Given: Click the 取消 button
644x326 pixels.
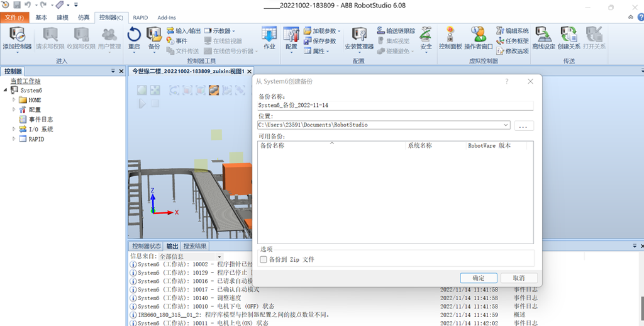Looking at the screenshot, I should tap(518, 278).
